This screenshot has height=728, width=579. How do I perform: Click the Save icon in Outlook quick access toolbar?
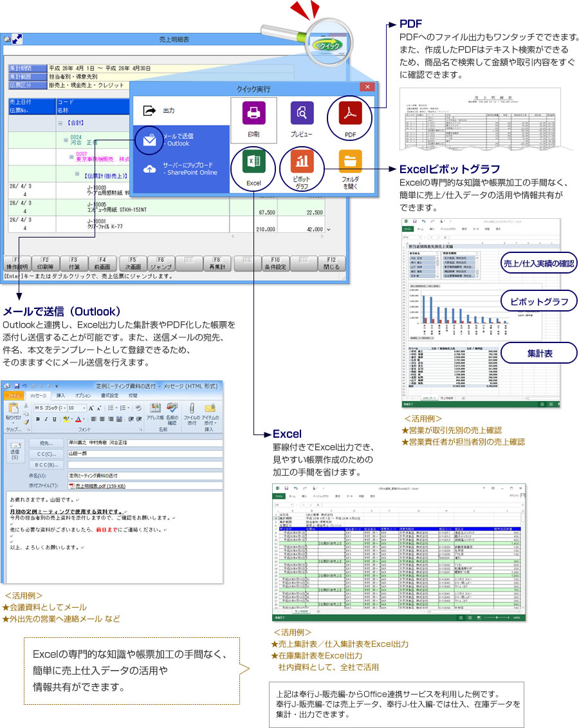click(x=17, y=386)
